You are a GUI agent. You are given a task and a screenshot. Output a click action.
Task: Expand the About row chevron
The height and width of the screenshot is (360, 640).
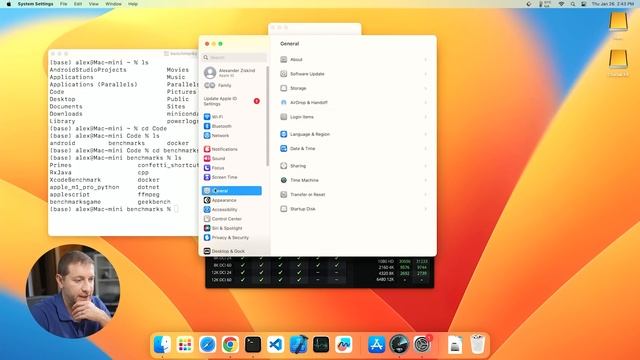pos(426,60)
